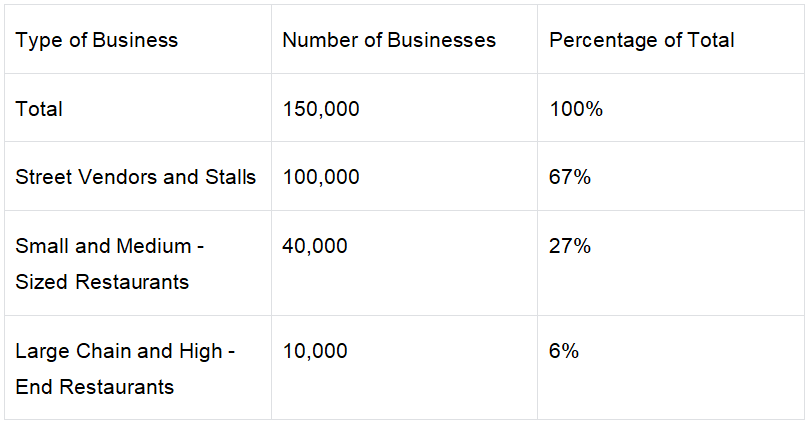Place cursor in the word 'Restaurants' under 'Sized'

click(x=132, y=282)
